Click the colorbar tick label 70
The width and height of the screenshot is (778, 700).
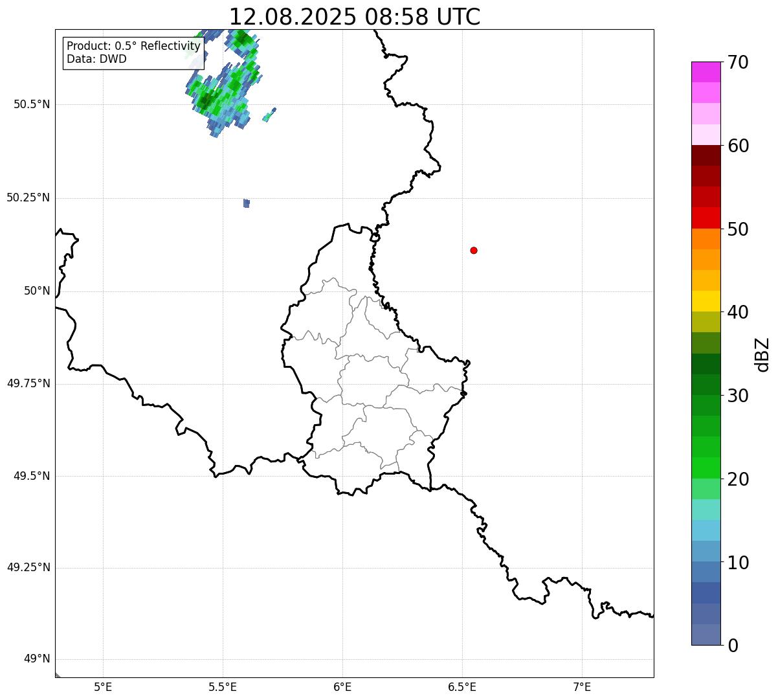[x=738, y=62]
